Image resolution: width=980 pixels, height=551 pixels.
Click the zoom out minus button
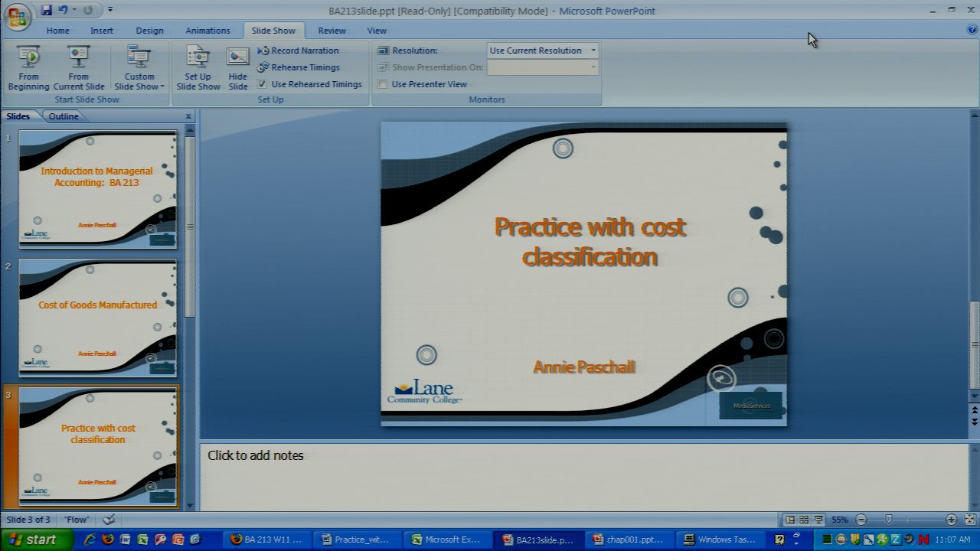(x=861, y=520)
